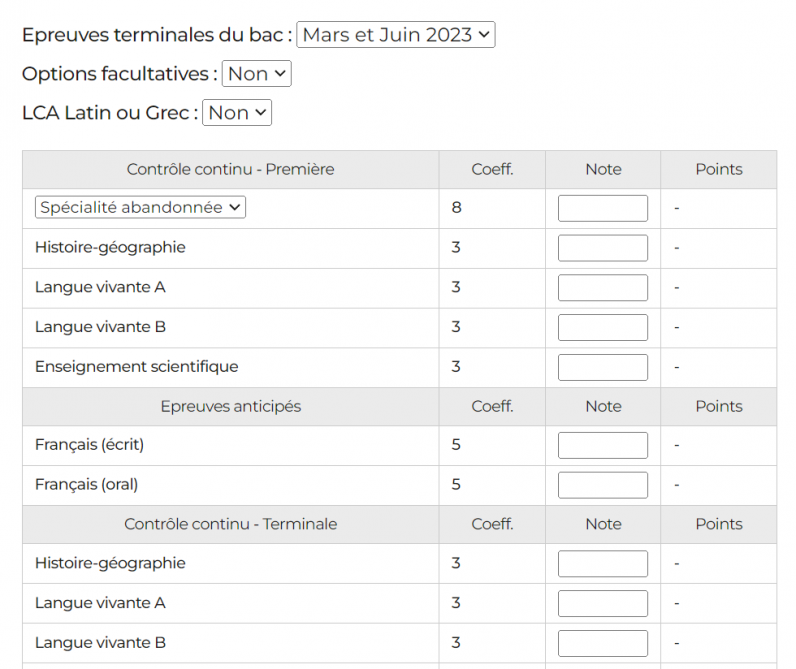
Task: Click the Première Langue vivante B note input
Action: pos(602,328)
